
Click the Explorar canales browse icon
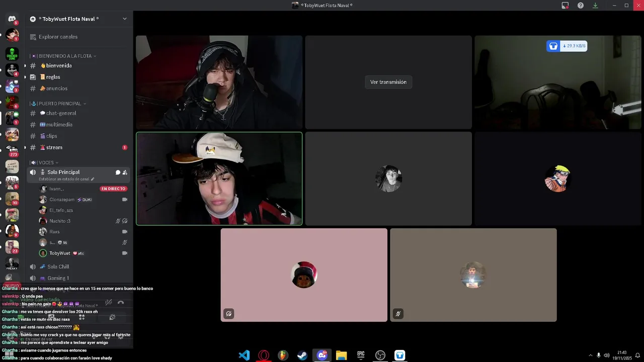[x=33, y=37]
